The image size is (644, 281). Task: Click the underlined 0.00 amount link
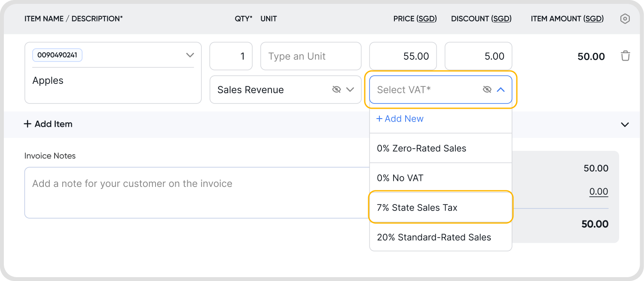tap(598, 192)
